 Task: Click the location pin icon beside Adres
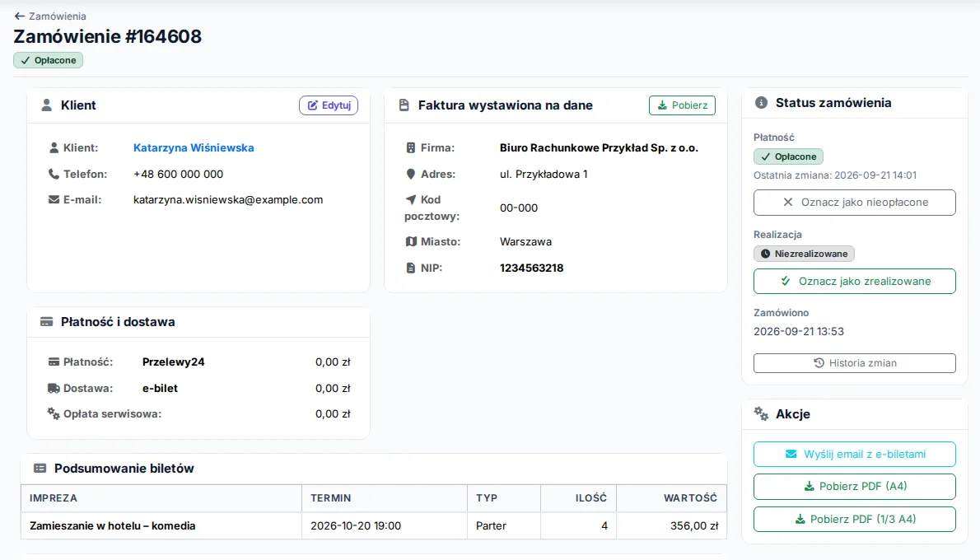click(x=411, y=175)
